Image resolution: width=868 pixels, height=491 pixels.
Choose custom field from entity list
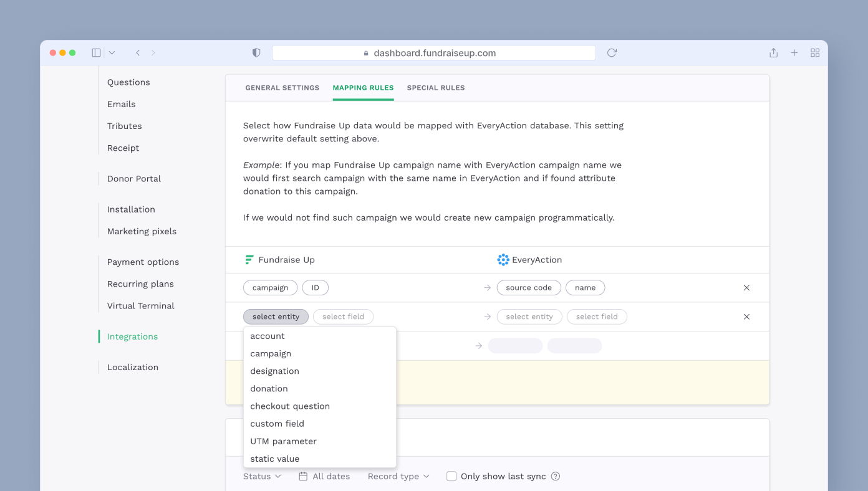click(x=320, y=423)
